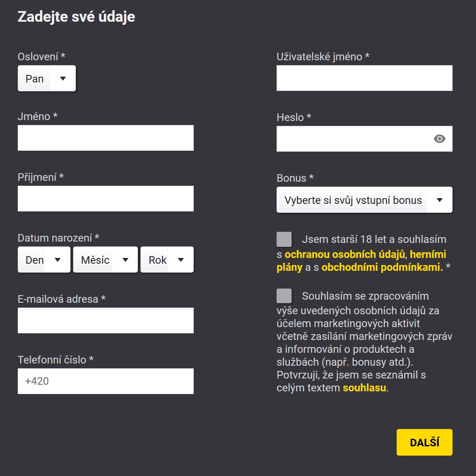The image size is (476, 476).
Task: Focus the Heslo password field
Action: pyautogui.click(x=355, y=138)
